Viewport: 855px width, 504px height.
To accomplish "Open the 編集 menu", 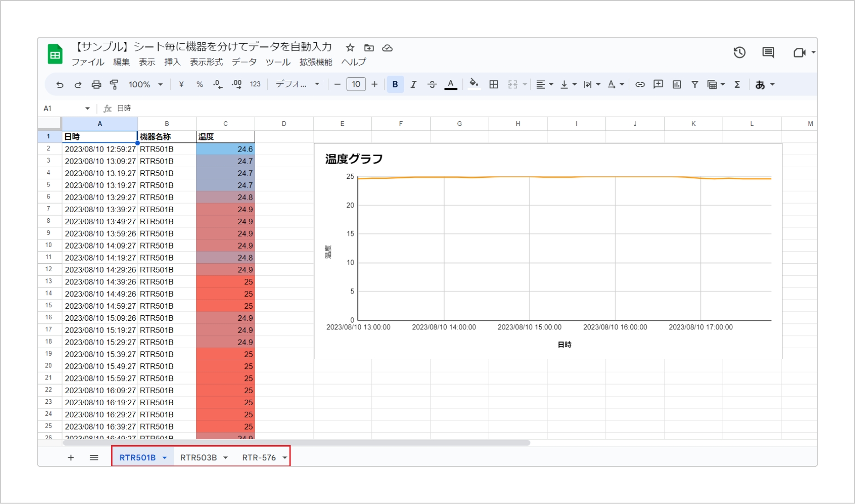I will pos(121,62).
